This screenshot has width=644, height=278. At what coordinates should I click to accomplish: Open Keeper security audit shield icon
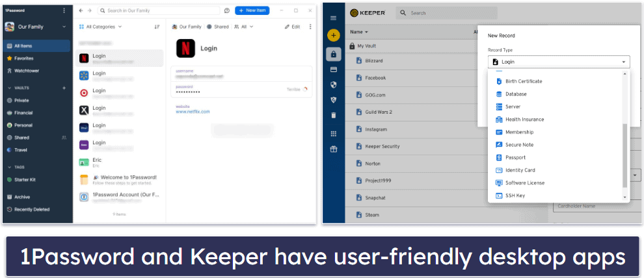click(x=334, y=85)
